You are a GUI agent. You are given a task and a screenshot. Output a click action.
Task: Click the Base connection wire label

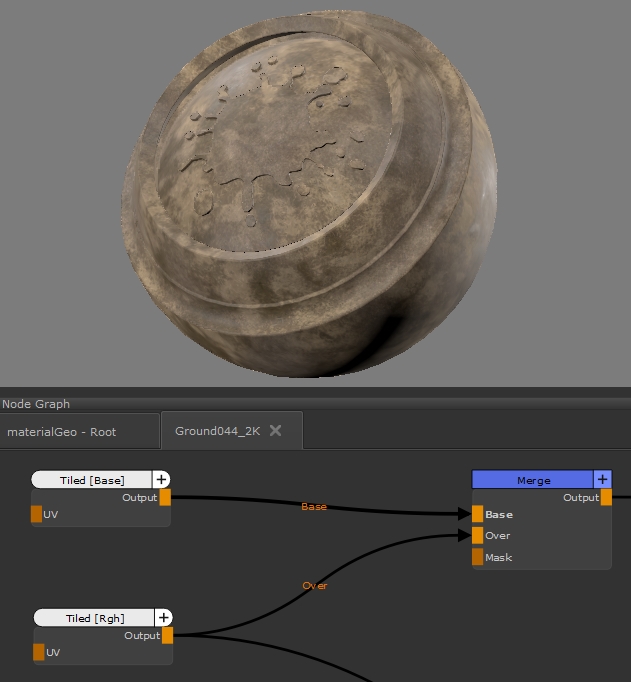[x=314, y=507]
